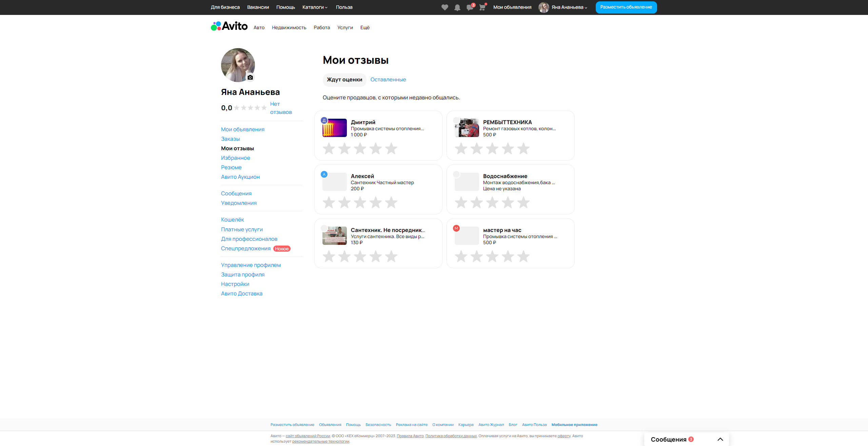Open Спецпредложения link in sidebar
The image size is (868, 446).
pyautogui.click(x=245, y=248)
